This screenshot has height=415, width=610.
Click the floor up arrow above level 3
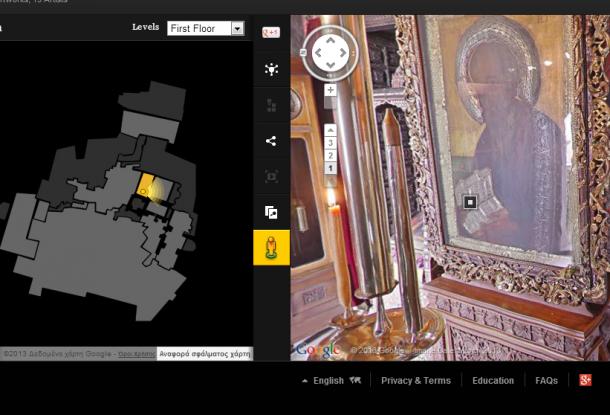point(330,130)
